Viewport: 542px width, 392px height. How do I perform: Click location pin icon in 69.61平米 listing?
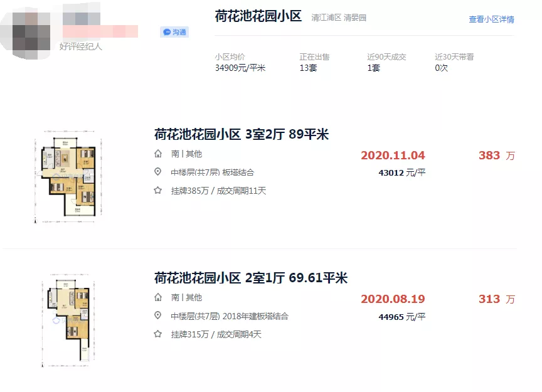(x=157, y=316)
